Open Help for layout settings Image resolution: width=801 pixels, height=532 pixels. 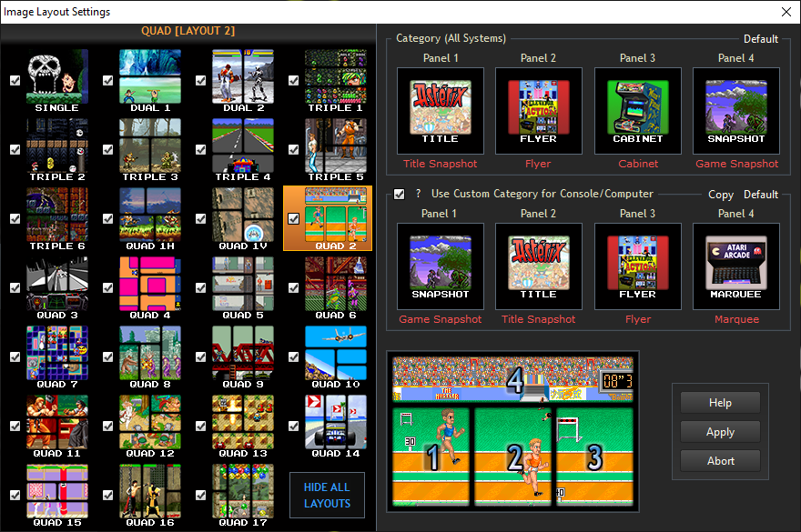pyautogui.click(x=720, y=403)
